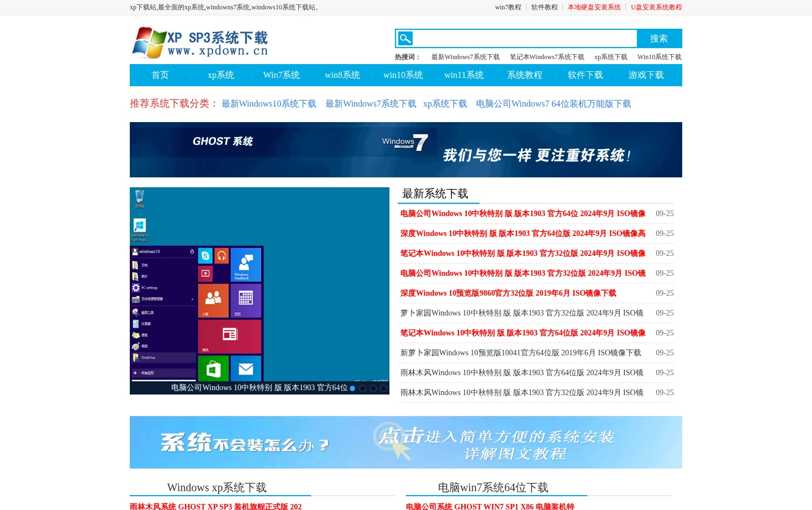Open 软件教程 link in top bar
Viewport: 812px width, 510px height.
pos(545,7)
